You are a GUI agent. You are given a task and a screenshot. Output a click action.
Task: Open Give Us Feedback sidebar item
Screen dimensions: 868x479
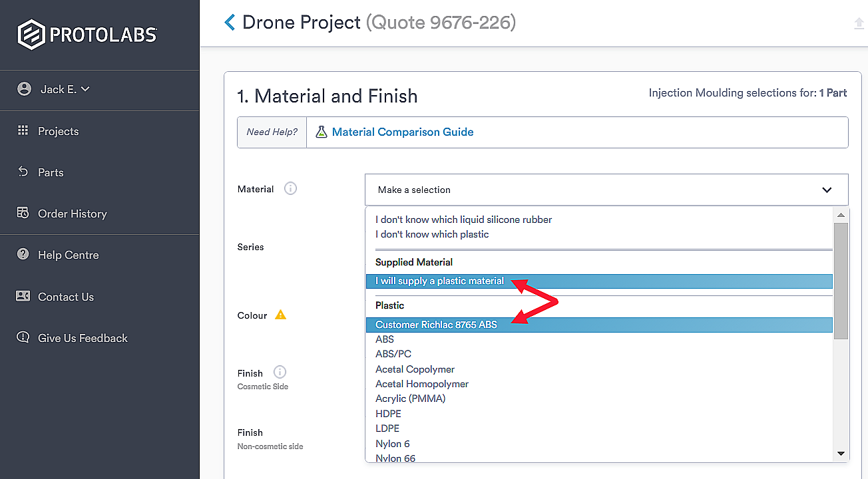tap(83, 338)
